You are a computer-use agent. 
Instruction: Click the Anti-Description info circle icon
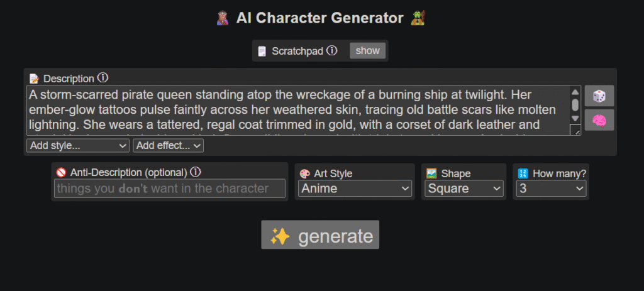tap(196, 171)
